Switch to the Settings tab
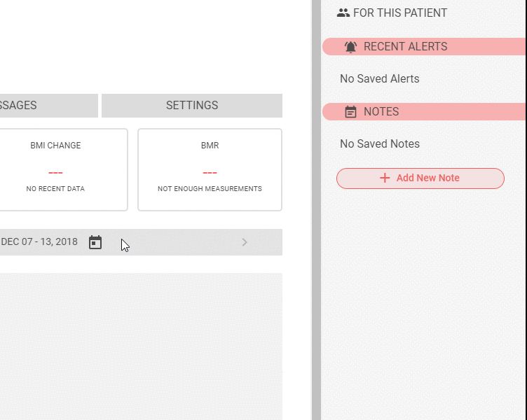The image size is (527, 420). point(192,106)
